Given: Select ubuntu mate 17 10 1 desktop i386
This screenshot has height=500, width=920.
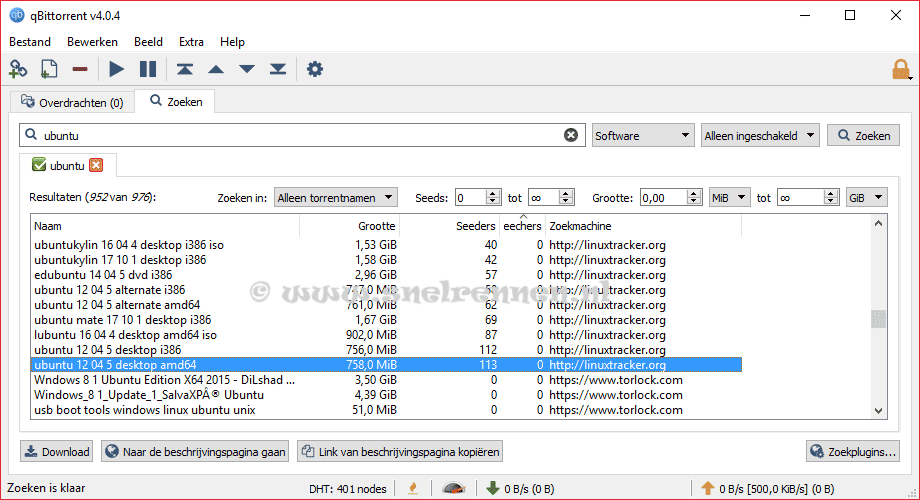Looking at the screenshot, I should point(386,320).
